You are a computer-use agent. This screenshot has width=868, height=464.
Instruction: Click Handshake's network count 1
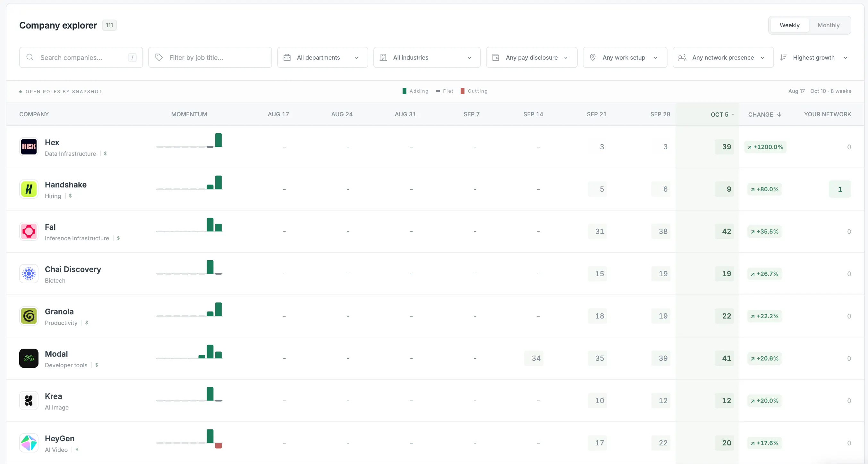click(x=840, y=189)
